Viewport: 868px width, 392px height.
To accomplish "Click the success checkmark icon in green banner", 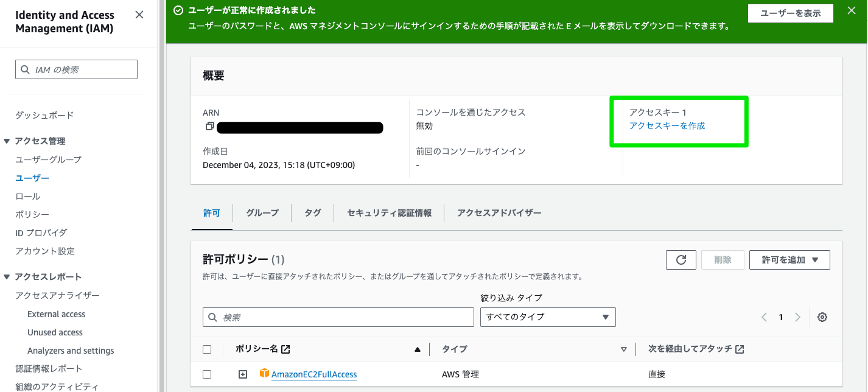I will pyautogui.click(x=178, y=10).
